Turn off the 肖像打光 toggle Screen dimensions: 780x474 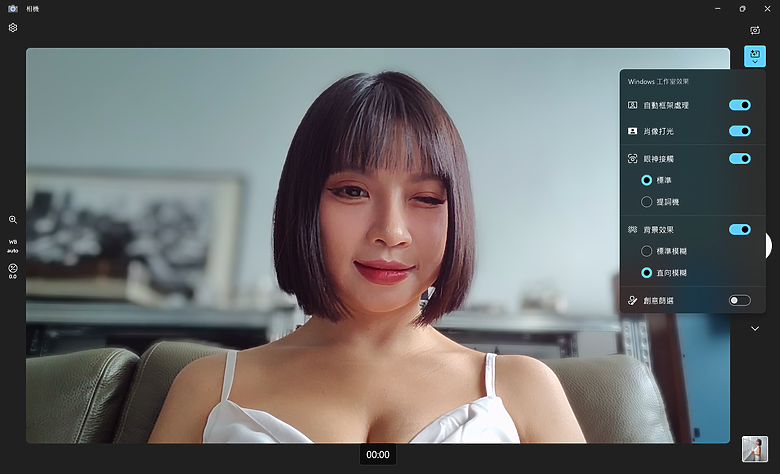740,131
